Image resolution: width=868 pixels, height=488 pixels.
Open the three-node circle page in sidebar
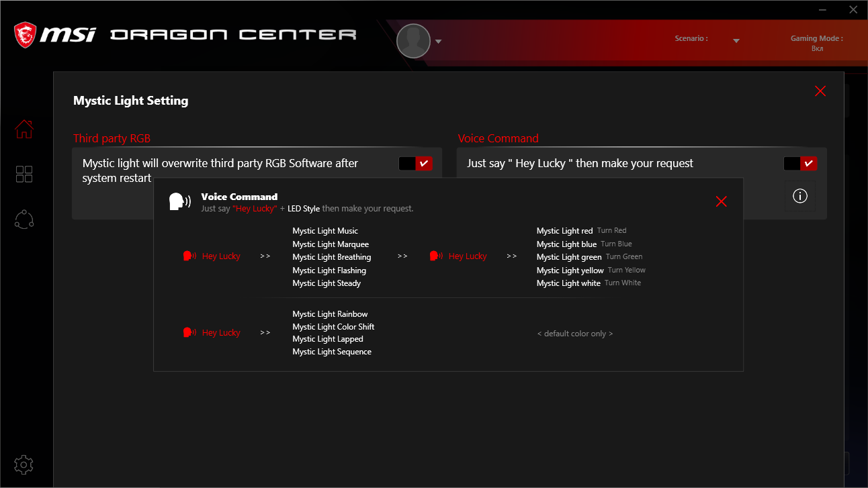[24, 219]
